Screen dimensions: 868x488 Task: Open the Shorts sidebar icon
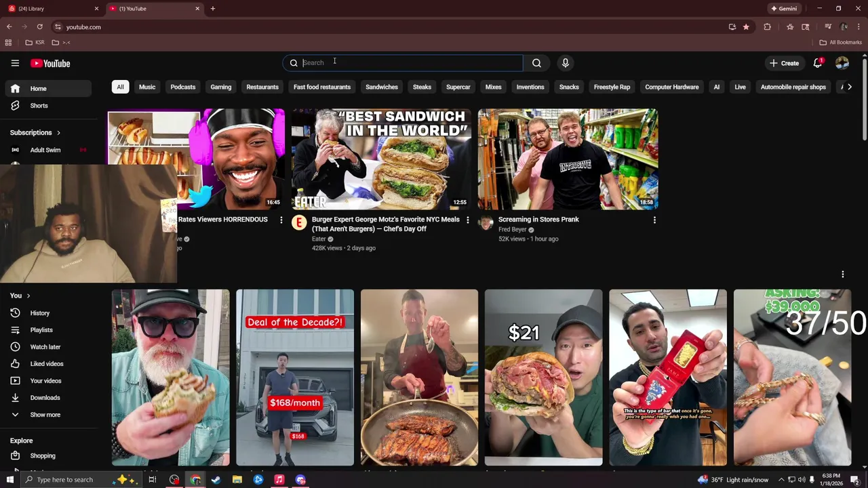pyautogui.click(x=15, y=106)
